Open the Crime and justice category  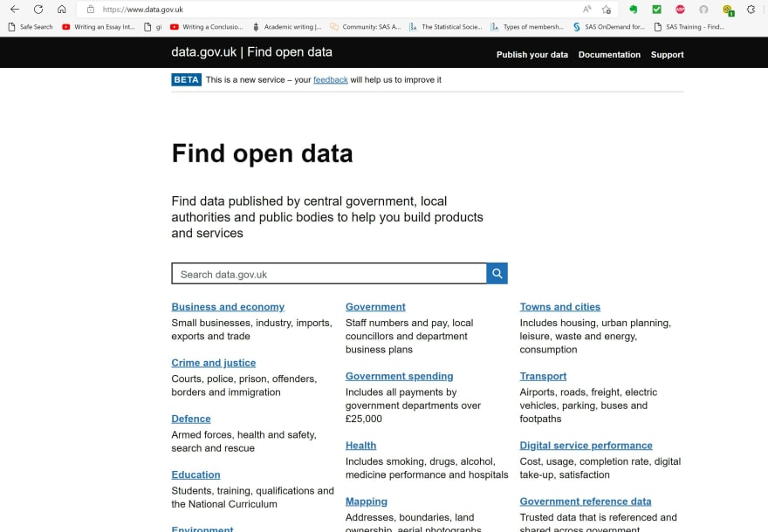pos(214,363)
